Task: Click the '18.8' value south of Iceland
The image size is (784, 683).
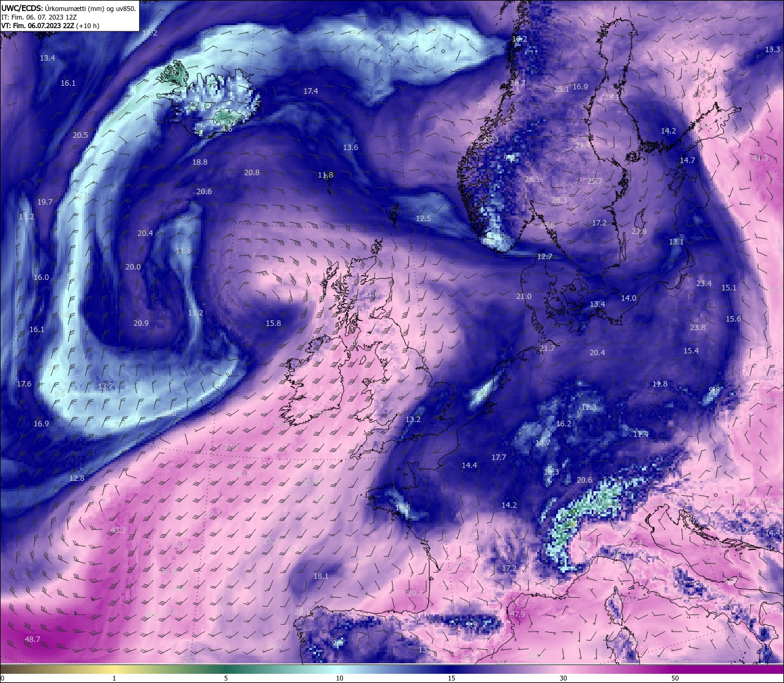Action: (200, 162)
